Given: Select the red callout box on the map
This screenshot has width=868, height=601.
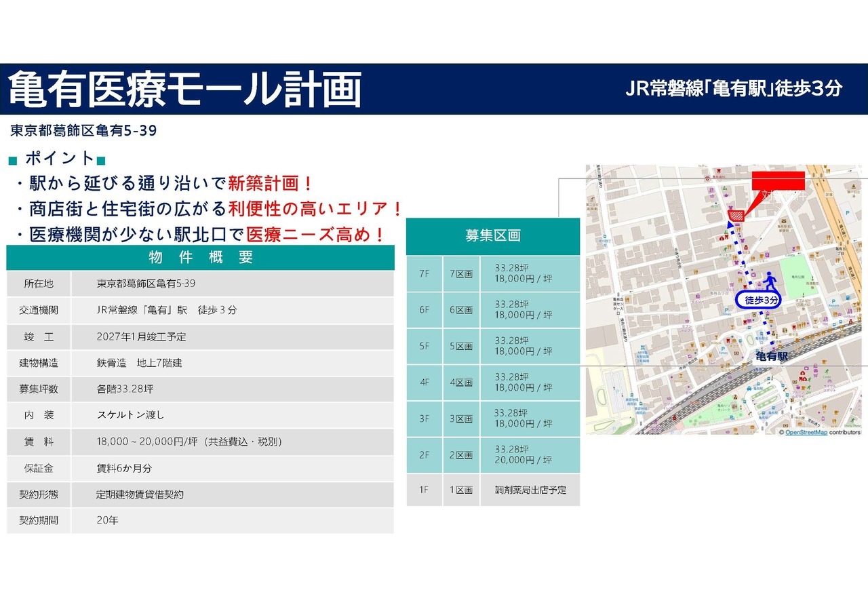Looking at the screenshot, I should [x=778, y=180].
